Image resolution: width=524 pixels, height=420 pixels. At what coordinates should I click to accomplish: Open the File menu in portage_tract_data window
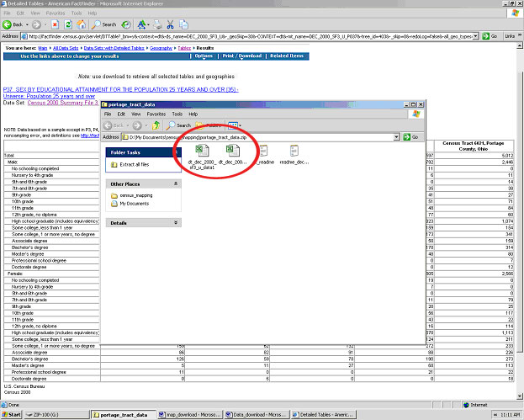(x=108, y=114)
